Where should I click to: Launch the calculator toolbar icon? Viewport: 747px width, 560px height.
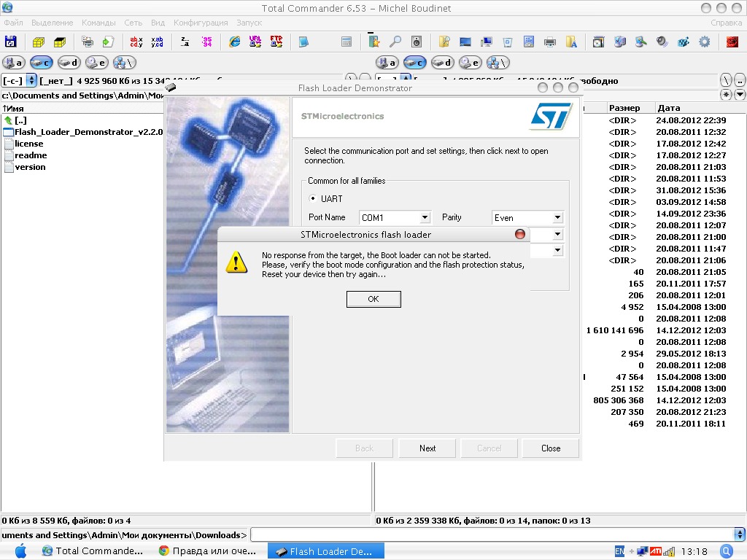point(347,42)
